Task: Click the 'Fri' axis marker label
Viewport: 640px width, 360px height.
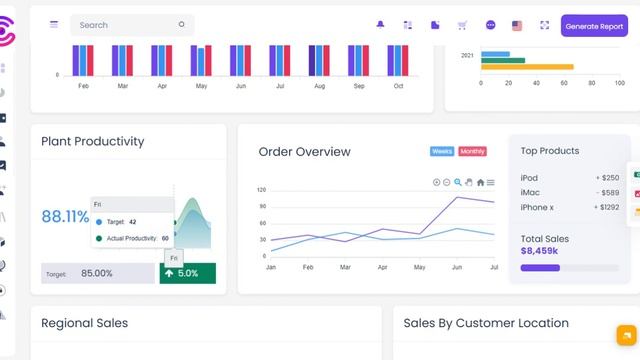Action: click(x=174, y=258)
